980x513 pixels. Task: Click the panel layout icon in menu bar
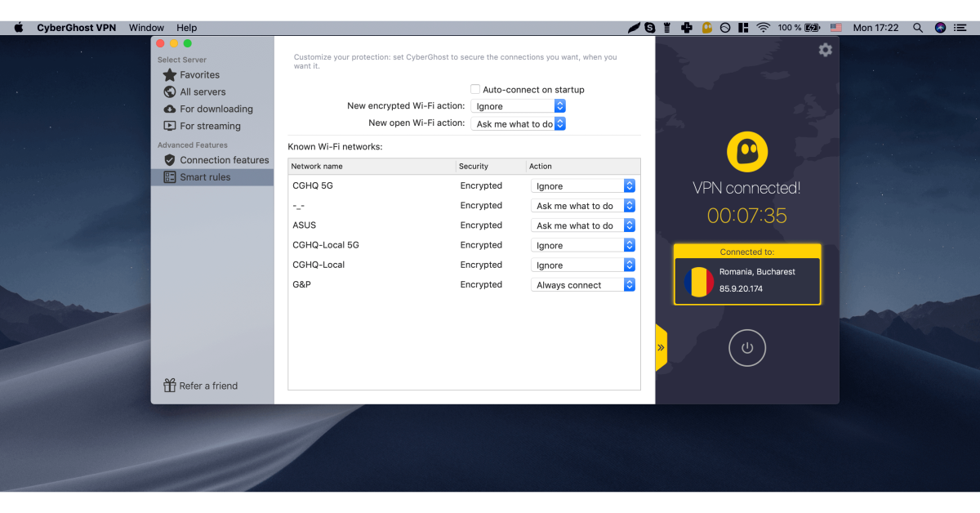(x=743, y=28)
